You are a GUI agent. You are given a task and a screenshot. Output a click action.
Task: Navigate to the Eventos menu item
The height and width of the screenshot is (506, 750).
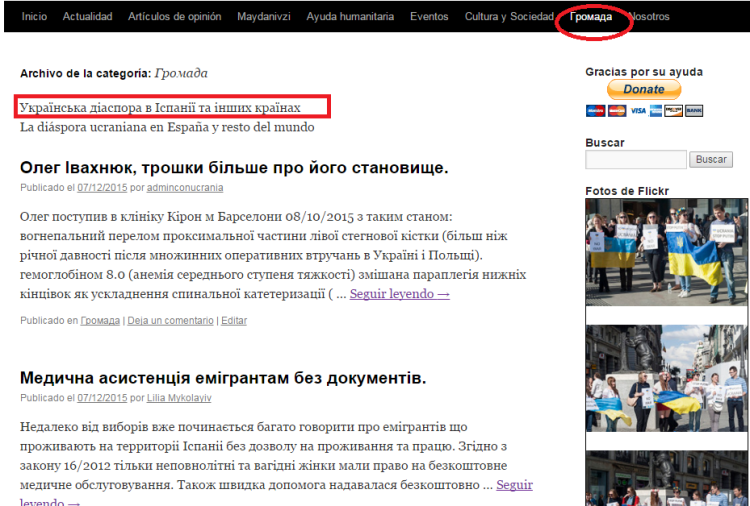click(x=429, y=17)
